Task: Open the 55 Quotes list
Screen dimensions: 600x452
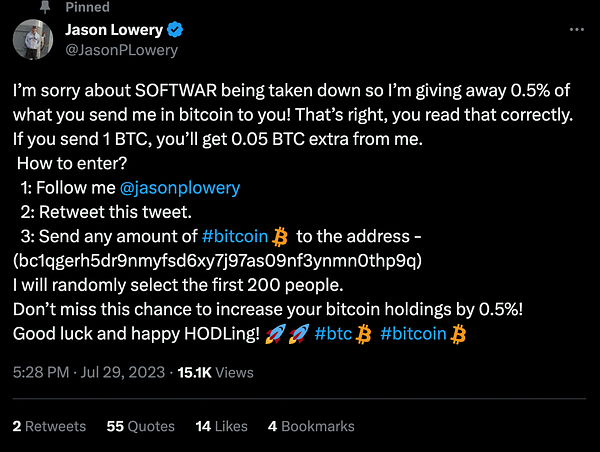Action: (x=140, y=426)
